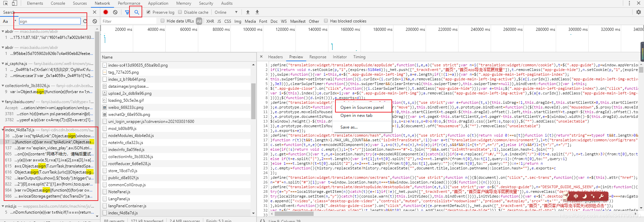This screenshot has height=222, width=644.
Task: Select the XHR filter type button
Action: [x=210, y=21]
